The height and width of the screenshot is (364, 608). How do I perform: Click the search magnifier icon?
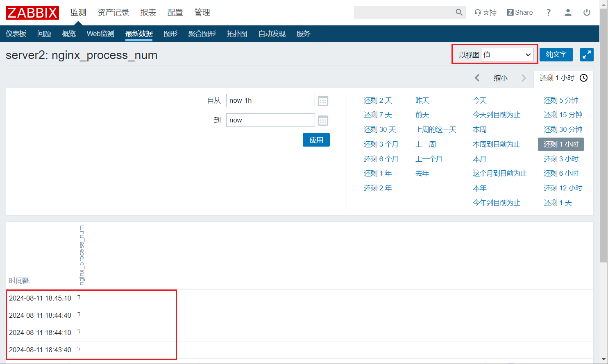(459, 13)
